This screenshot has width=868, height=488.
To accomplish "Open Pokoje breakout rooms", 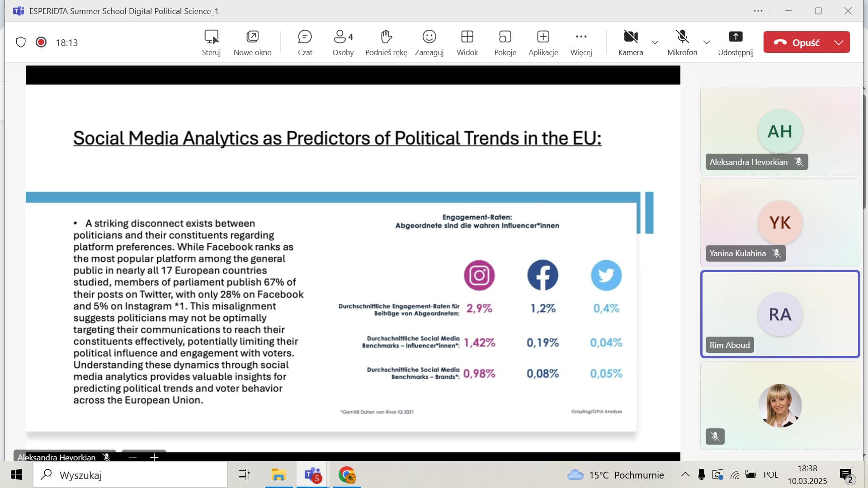I will [x=505, y=42].
